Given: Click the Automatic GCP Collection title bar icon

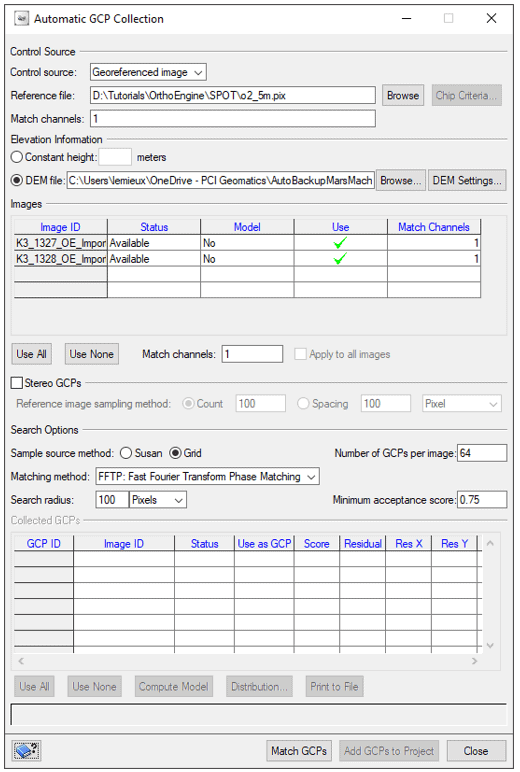Looking at the screenshot, I should (x=21, y=19).
